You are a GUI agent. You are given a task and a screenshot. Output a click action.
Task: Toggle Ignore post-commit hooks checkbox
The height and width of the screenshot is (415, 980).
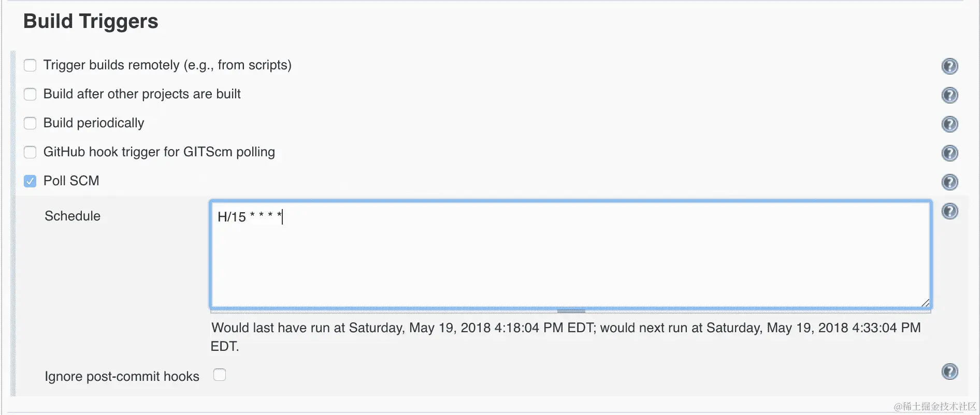coord(220,375)
